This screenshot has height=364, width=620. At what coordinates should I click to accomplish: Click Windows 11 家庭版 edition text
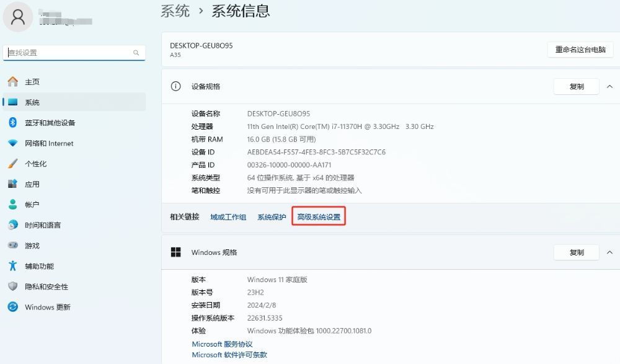pyautogui.click(x=277, y=279)
